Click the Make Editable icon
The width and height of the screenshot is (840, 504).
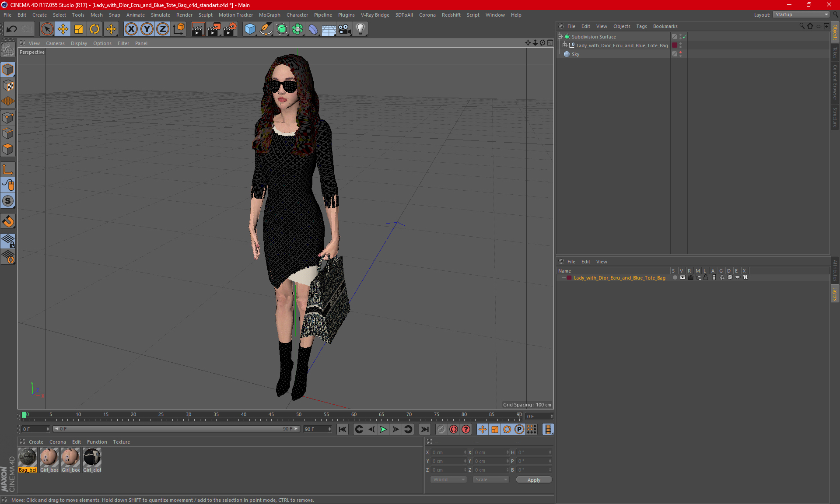click(x=8, y=50)
